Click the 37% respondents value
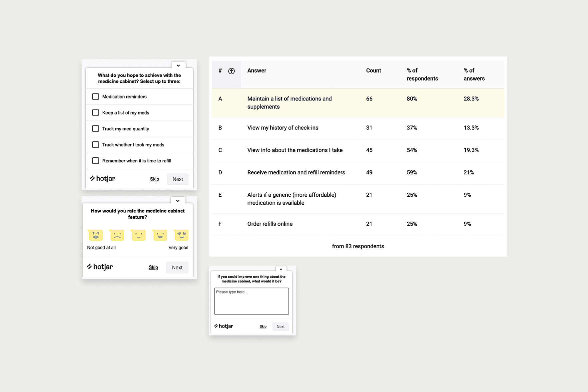This screenshot has width=588, height=392. 412,128
